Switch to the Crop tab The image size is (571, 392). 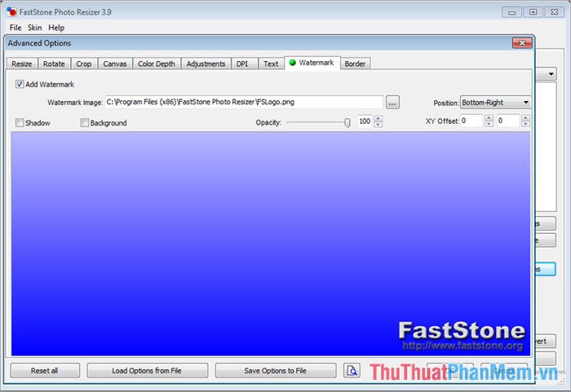click(84, 64)
